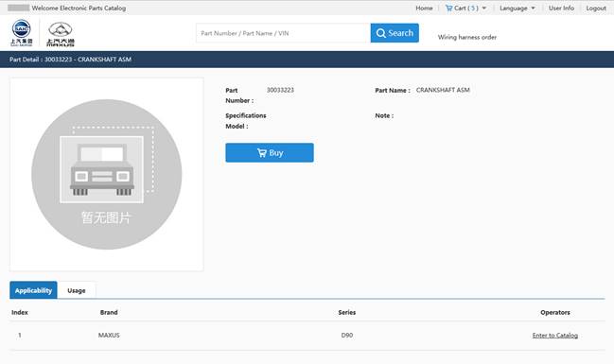Screen dimensions: 614x364
Task: Open the Language dropdown menu
Action: (517, 8)
